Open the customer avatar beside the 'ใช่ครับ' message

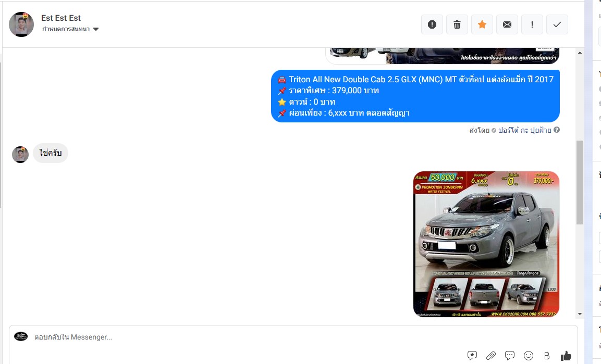(20, 155)
